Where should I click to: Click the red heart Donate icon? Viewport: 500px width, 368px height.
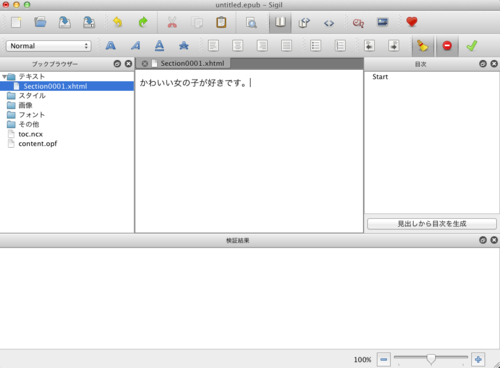pos(412,22)
